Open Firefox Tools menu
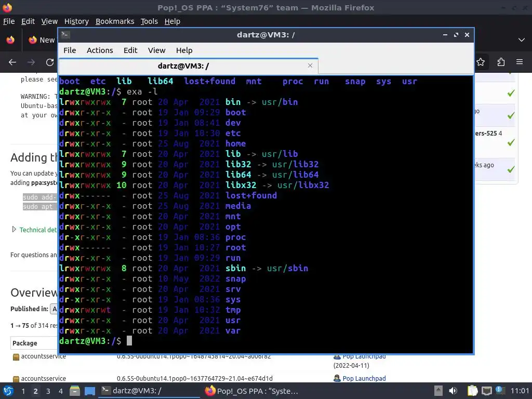The width and height of the screenshot is (532, 399). [x=149, y=21]
